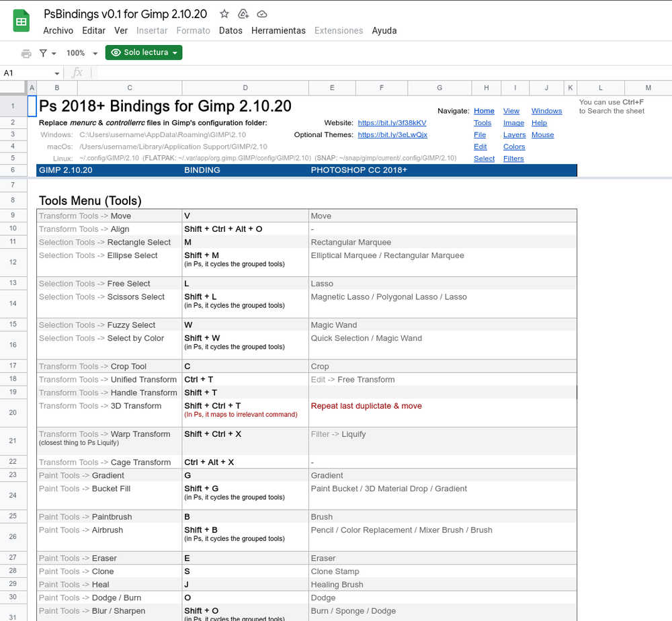Viewport: 672px width, 621px height.
Task: Click the 'Paint Tools -> Dodge / Burn' cell
Action: pos(110,598)
